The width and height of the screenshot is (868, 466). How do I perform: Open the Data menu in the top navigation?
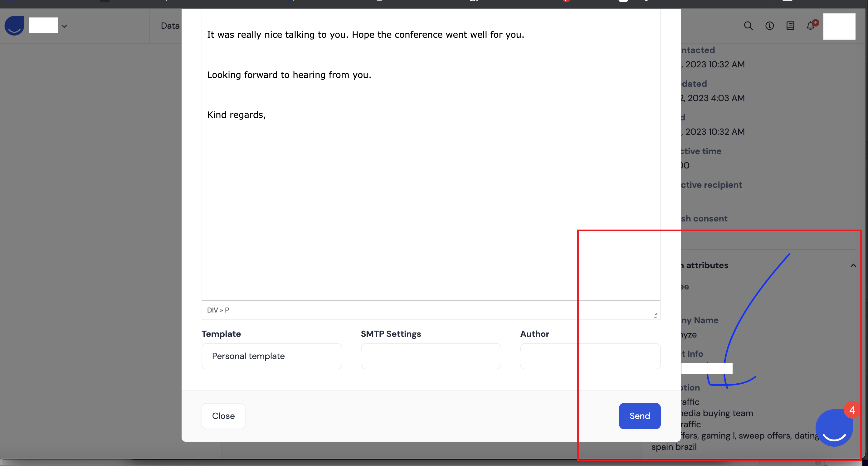170,26
